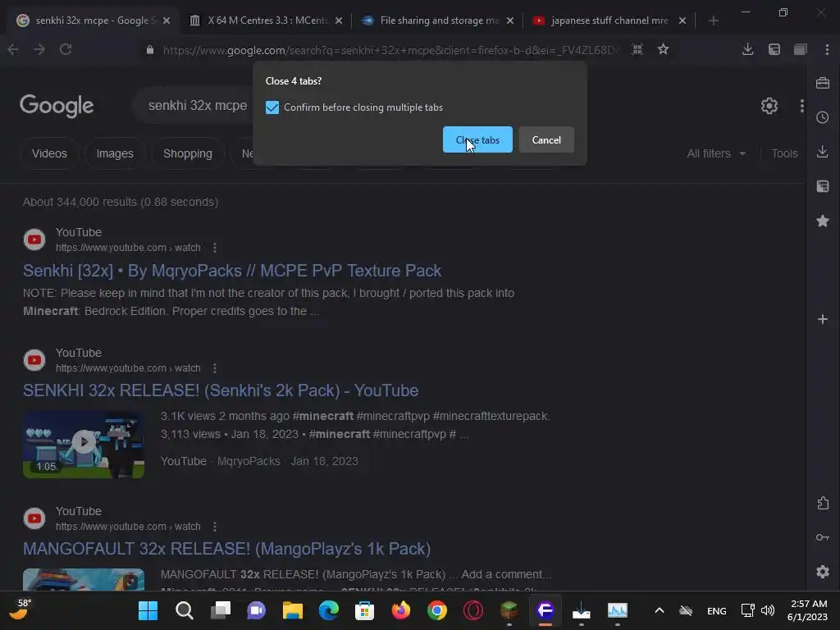Go forward to next page

[x=39, y=49]
